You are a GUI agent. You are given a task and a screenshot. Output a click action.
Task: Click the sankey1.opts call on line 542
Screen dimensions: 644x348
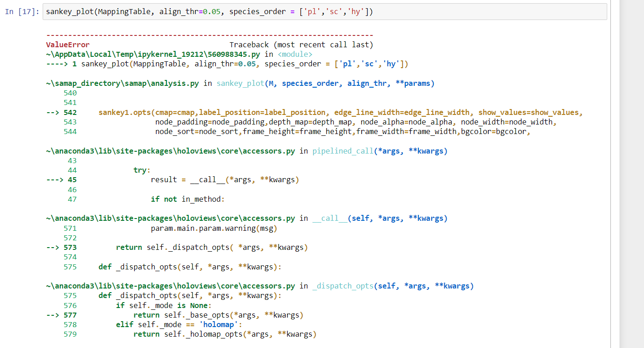coord(127,112)
